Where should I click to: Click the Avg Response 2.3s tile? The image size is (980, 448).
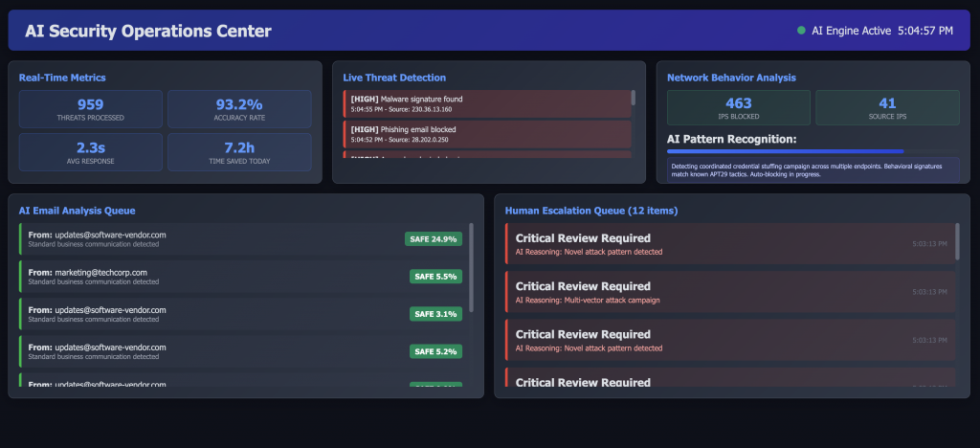pos(90,152)
